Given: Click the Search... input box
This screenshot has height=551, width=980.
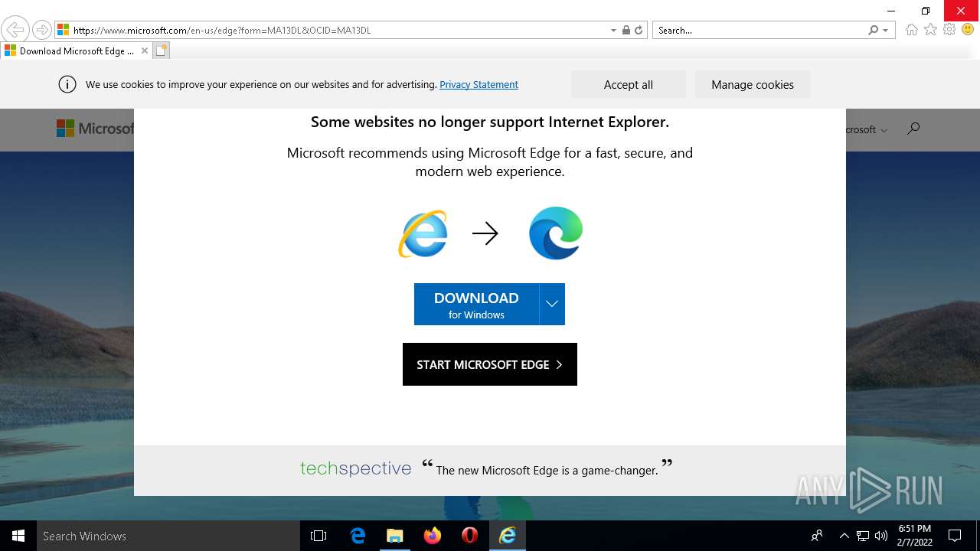Looking at the screenshot, I should tap(760, 31).
